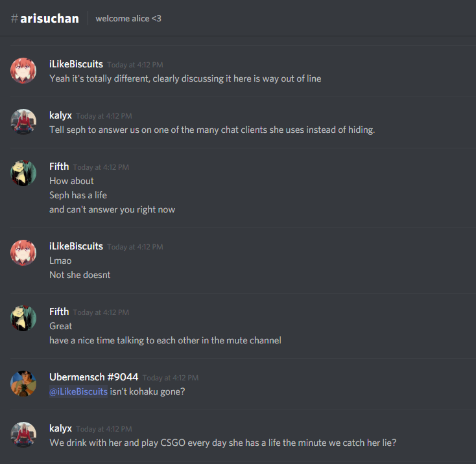
Task: Click the @iLikeBiscuits mention link
Action: [x=78, y=391]
